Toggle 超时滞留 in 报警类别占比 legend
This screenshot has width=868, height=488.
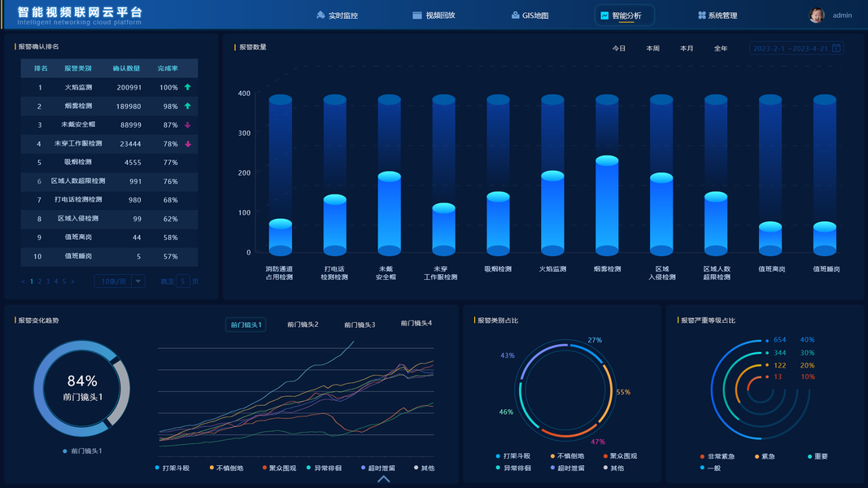click(567, 468)
